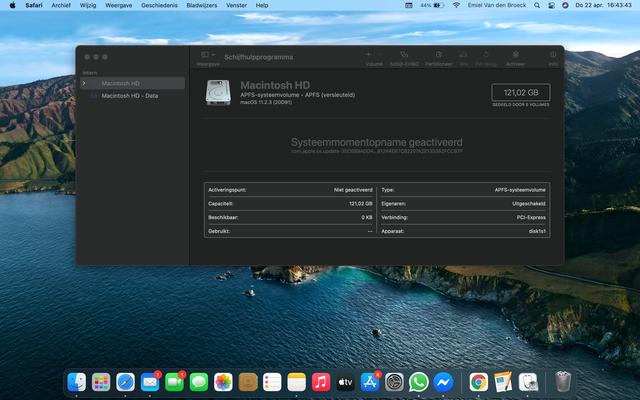This screenshot has width=640, height=400.
Task: Select Macintosh HD - Data volume in sidebar
Action: point(129,96)
